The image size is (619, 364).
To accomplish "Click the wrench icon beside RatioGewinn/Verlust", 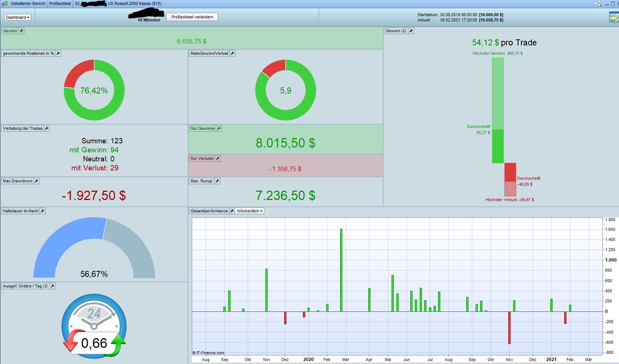I will pos(232,53).
